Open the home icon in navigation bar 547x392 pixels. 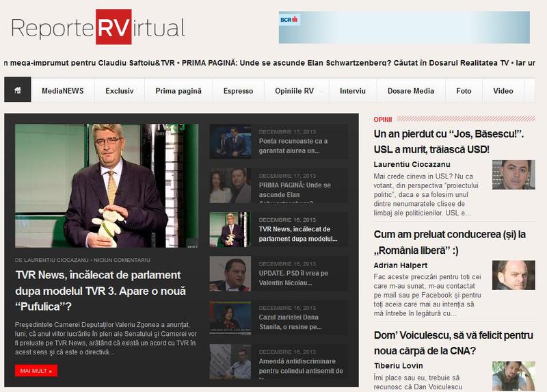(18, 90)
